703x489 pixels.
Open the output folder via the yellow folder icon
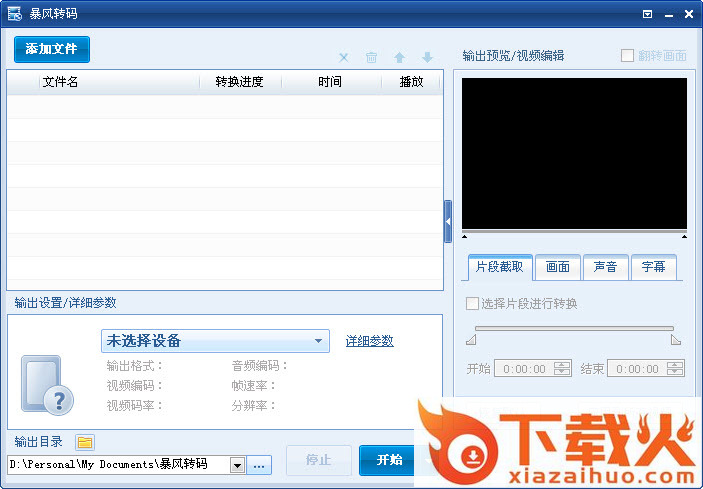coord(85,442)
